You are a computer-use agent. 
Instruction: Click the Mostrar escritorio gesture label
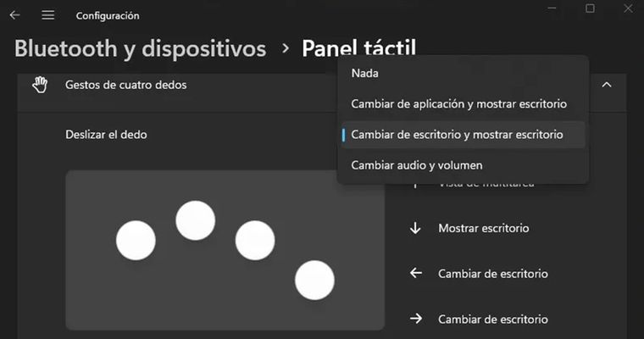click(483, 228)
